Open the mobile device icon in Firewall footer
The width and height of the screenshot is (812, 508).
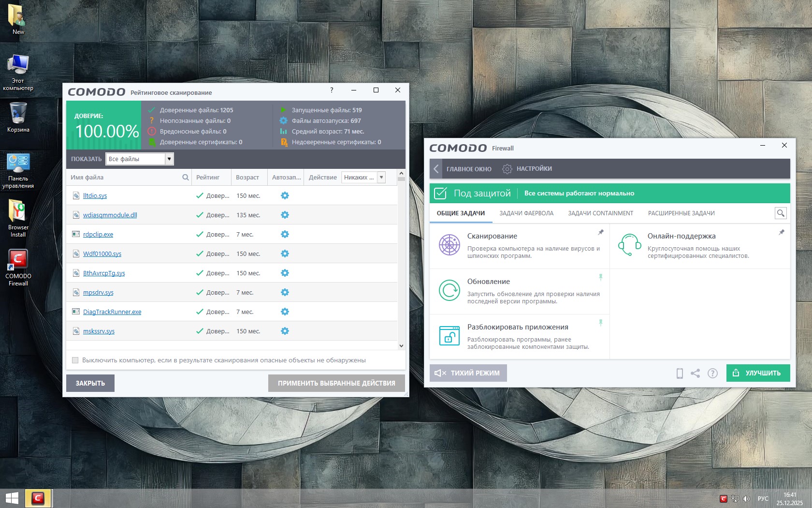click(680, 373)
